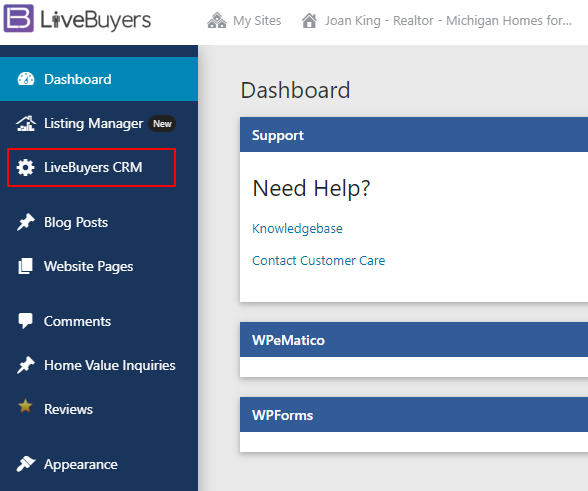Expand the WPForms panel header

414,414
